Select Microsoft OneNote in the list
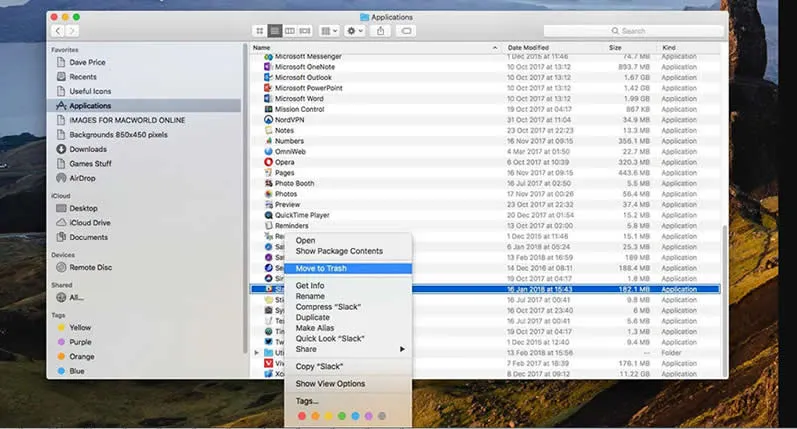Image resolution: width=797 pixels, height=429 pixels. (485, 67)
